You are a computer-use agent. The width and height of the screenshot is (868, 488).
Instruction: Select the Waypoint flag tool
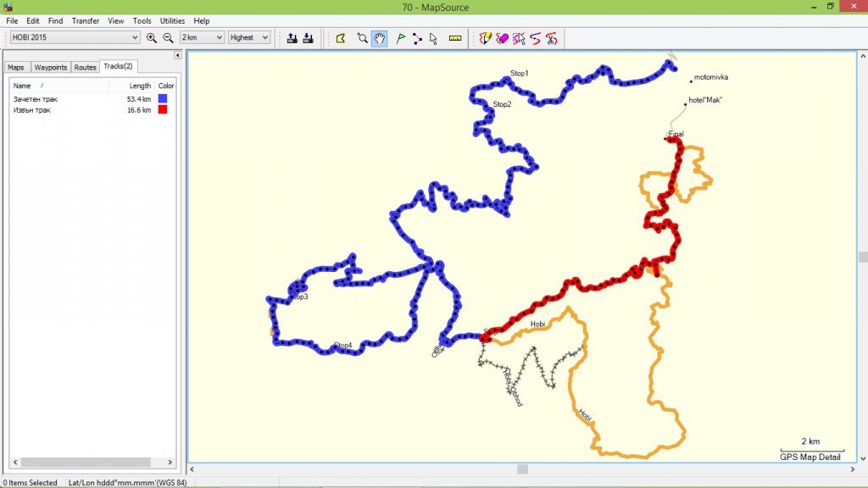point(400,38)
